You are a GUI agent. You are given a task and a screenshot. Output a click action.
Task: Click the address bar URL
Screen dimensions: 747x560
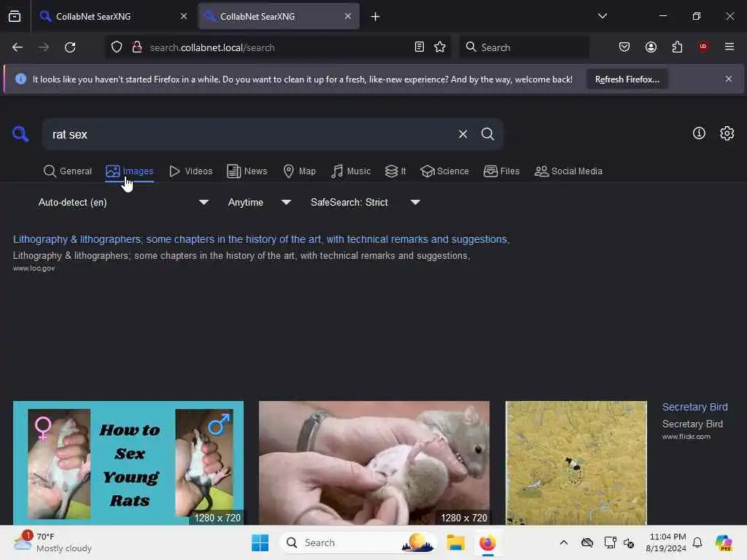pyautogui.click(x=212, y=47)
